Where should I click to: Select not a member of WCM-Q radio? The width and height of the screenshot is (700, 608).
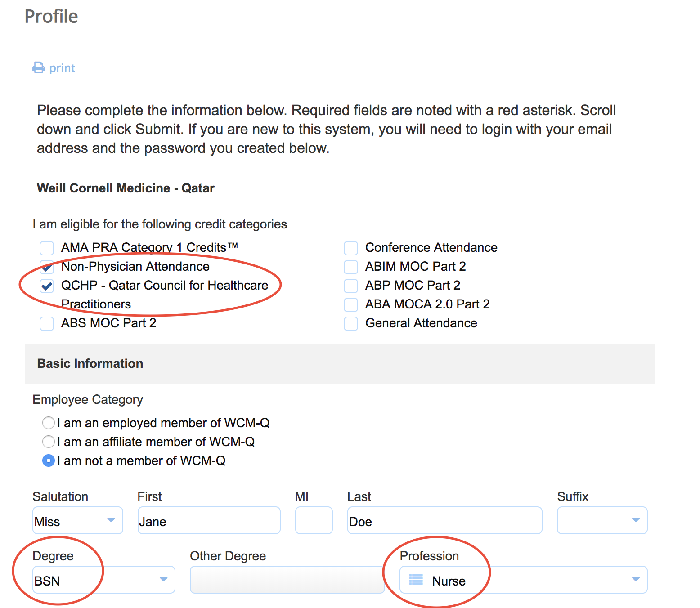tap(49, 460)
